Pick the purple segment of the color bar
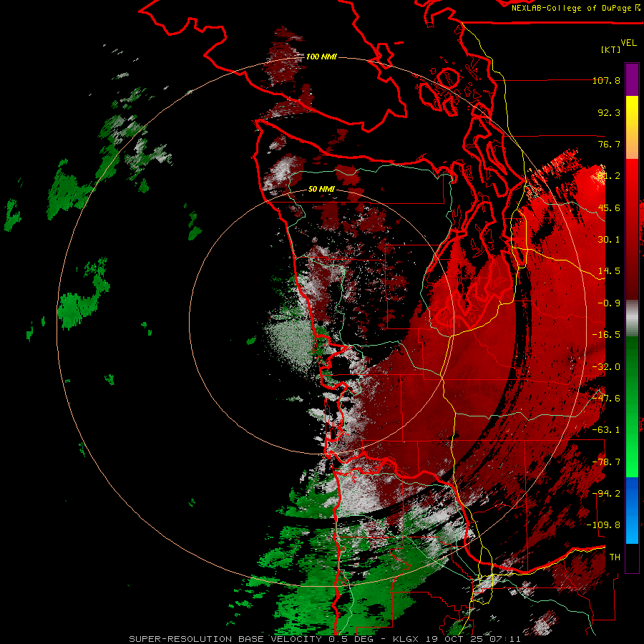Image resolution: width=644 pixels, height=644 pixels. pyautogui.click(x=632, y=79)
